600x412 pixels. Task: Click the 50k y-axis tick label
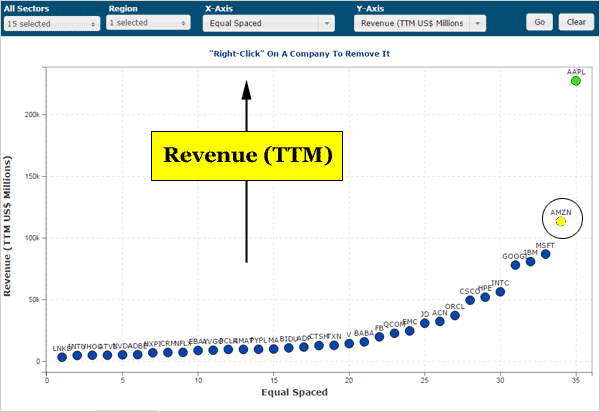coord(33,300)
